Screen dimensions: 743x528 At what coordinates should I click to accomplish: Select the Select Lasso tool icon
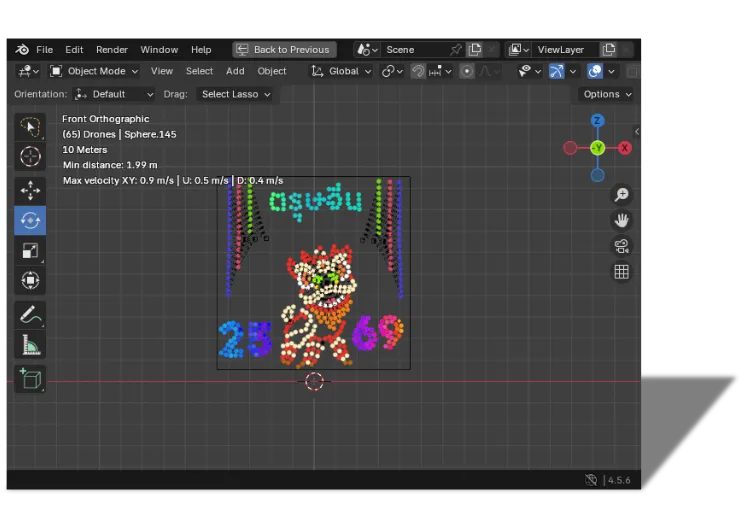30,127
